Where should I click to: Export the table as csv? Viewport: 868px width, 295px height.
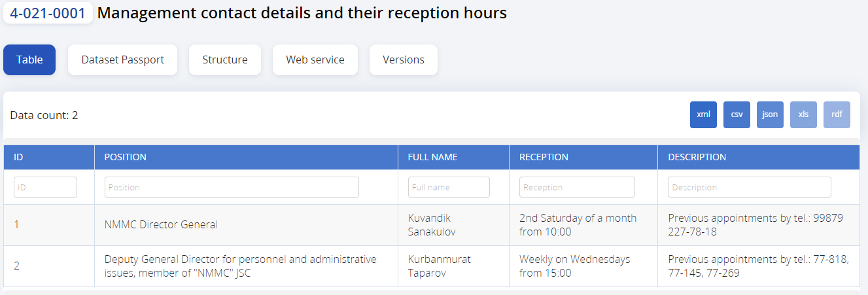click(x=737, y=114)
